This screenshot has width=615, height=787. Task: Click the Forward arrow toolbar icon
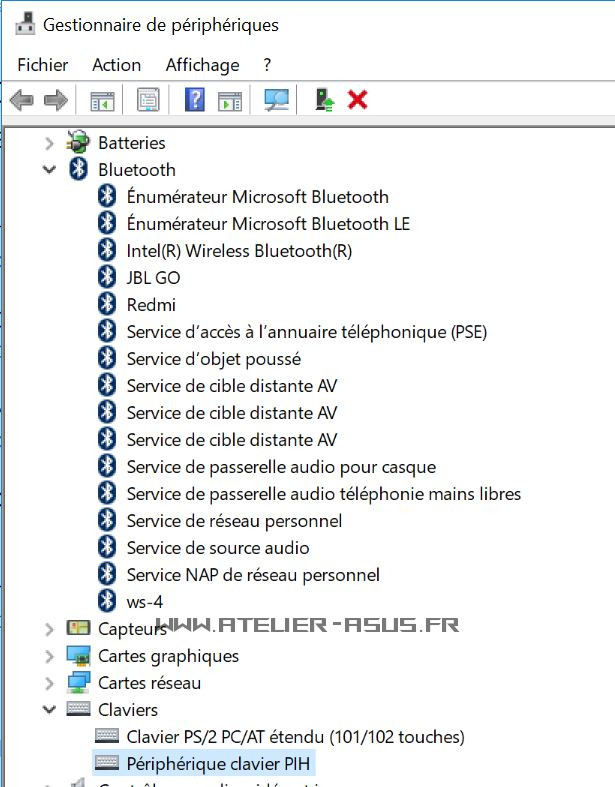(55, 100)
